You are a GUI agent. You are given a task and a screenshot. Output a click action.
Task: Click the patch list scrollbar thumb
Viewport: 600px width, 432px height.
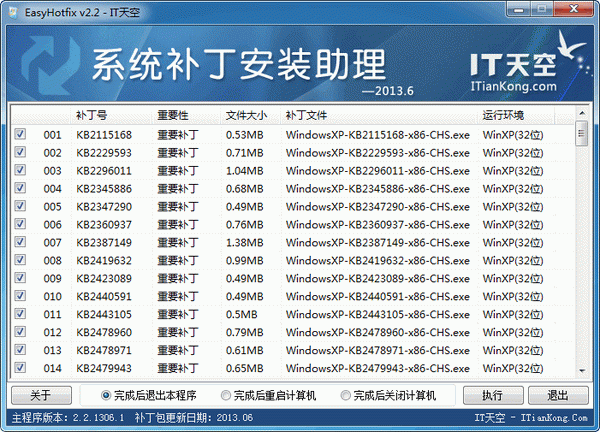582,133
